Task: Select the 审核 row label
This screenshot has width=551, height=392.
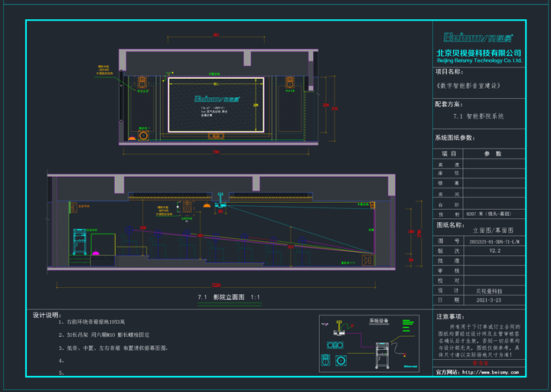Action: tap(448, 271)
